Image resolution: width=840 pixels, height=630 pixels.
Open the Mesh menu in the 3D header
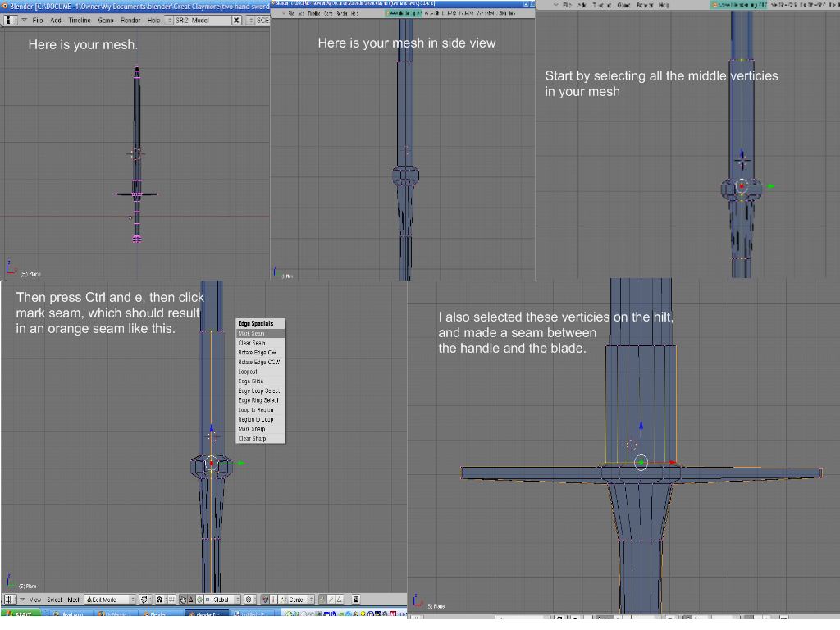[x=74, y=600]
